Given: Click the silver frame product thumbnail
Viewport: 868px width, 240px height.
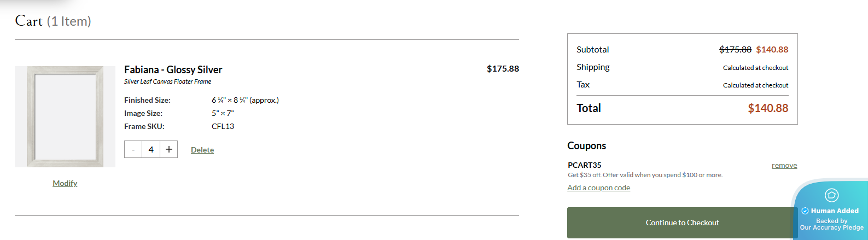Looking at the screenshot, I should point(65,116).
